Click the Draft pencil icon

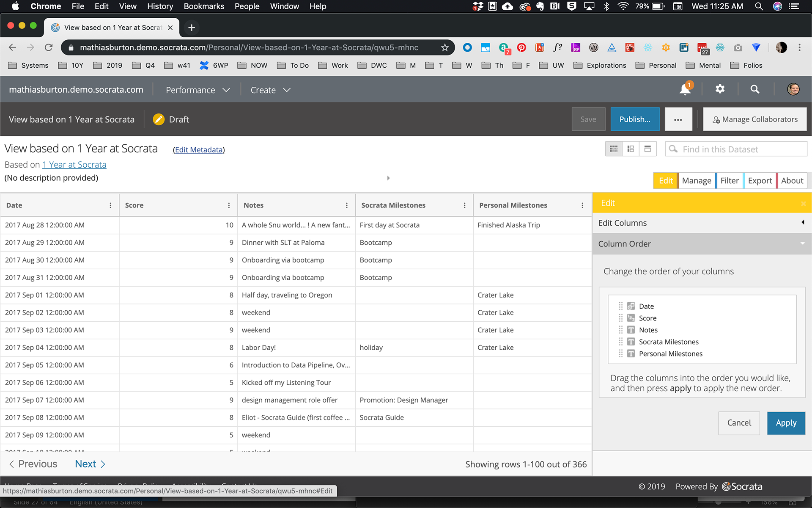click(159, 119)
